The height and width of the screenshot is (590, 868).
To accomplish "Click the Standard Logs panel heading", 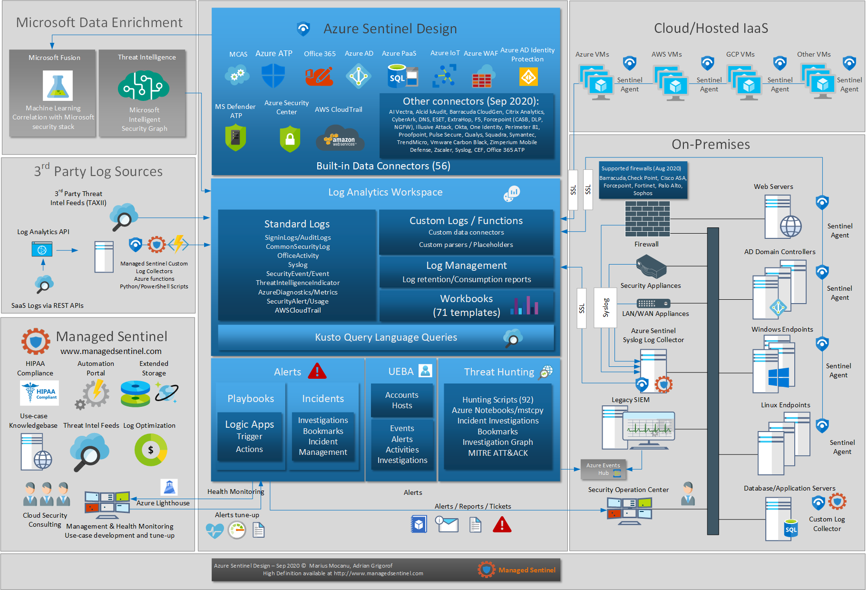I will click(297, 224).
